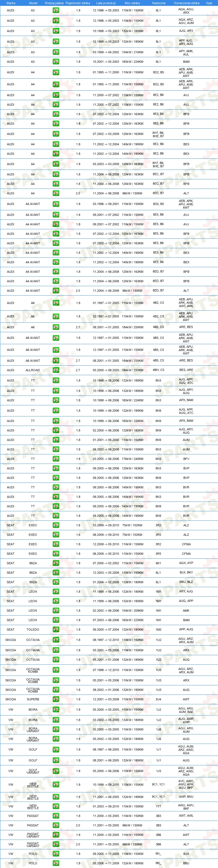Click the 115kW / 156KM power cell
This screenshot has height=868, width=218.
[x=132, y=563]
